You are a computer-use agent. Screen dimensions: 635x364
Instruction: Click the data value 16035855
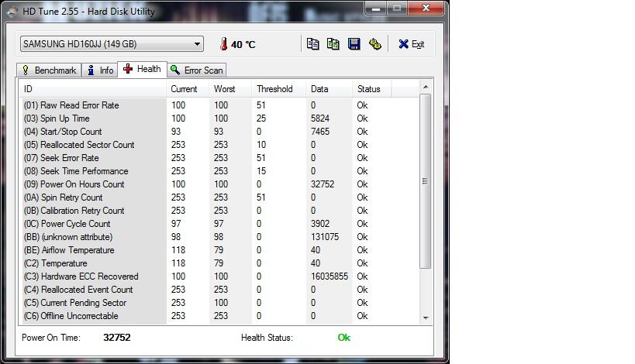click(330, 276)
